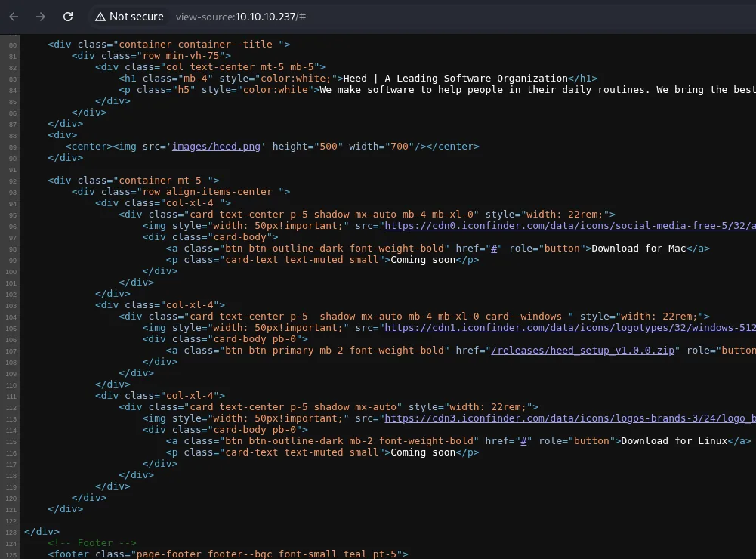Image resolution: width=756 pixels, height=559 pixels.
Task: Click the width="700" attribute value
Action: pos(400,146)
